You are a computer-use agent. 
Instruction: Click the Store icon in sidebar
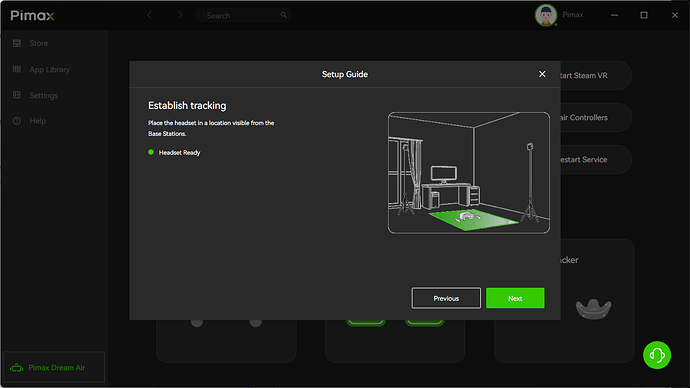click(x=17, y=43)
